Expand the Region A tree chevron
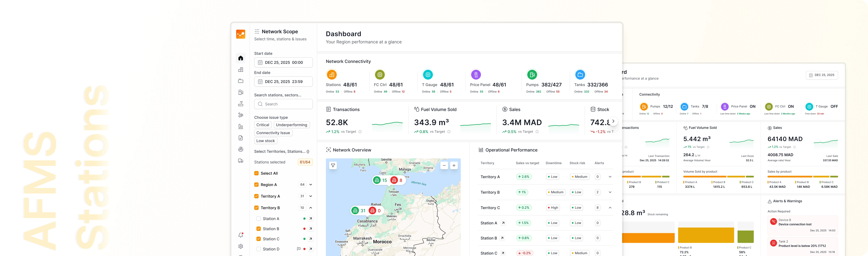Screen dimensions: 868x256 pyautogui.click(x=311, y=185)
